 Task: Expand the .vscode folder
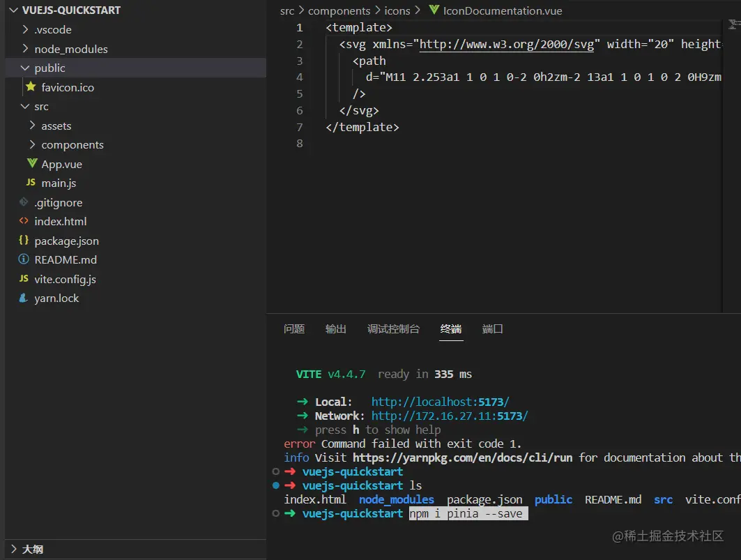pyautogui.click(x=26, y=29)
